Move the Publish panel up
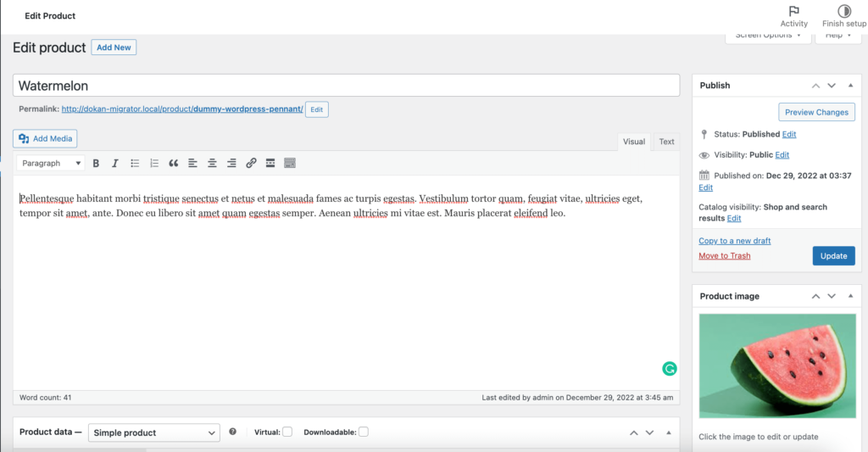This screenshot has width=868, height=452. tap(815, 86)
